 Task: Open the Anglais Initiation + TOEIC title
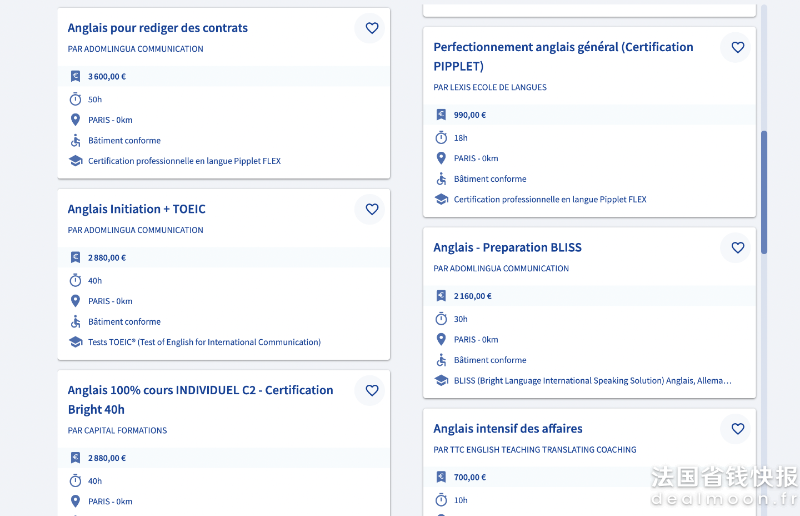[x=137, y=209]
